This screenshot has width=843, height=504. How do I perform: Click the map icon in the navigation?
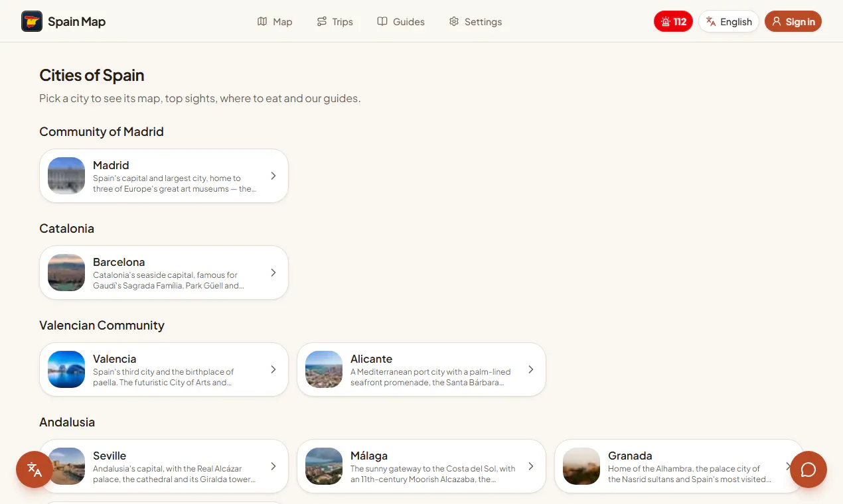click(262, 21)
